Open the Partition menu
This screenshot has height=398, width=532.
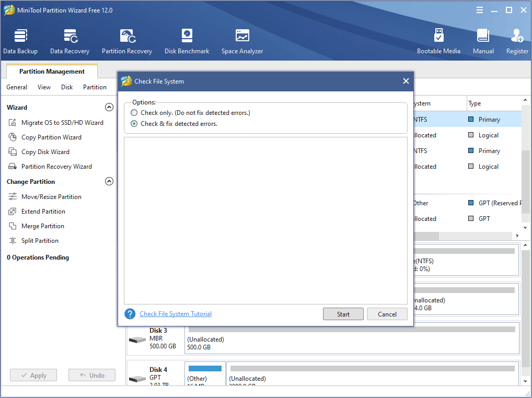tap(95, 87)
